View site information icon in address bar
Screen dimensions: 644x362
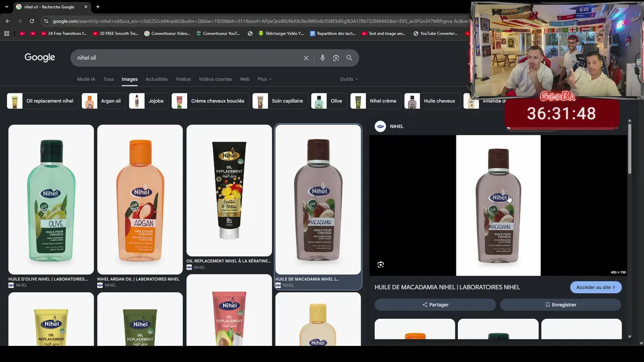(x=46, y=21)
